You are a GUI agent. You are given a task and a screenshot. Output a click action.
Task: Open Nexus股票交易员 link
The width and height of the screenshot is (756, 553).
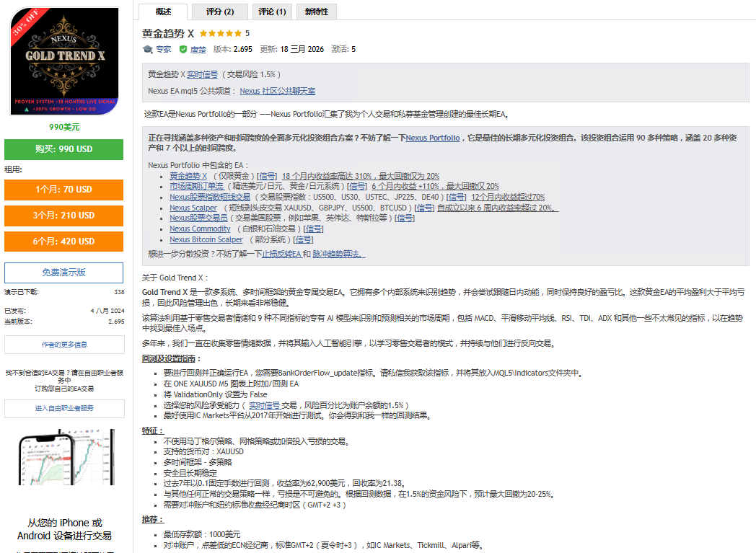point(198,218)
